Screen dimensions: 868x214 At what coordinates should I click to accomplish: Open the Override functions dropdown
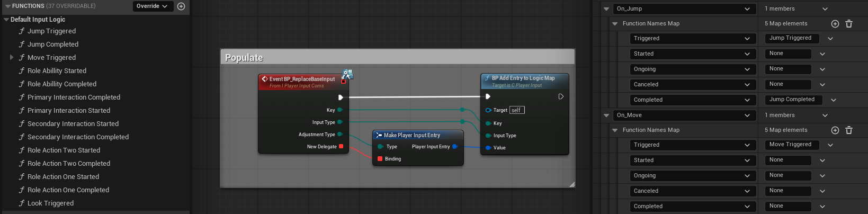tap(151, 6)
